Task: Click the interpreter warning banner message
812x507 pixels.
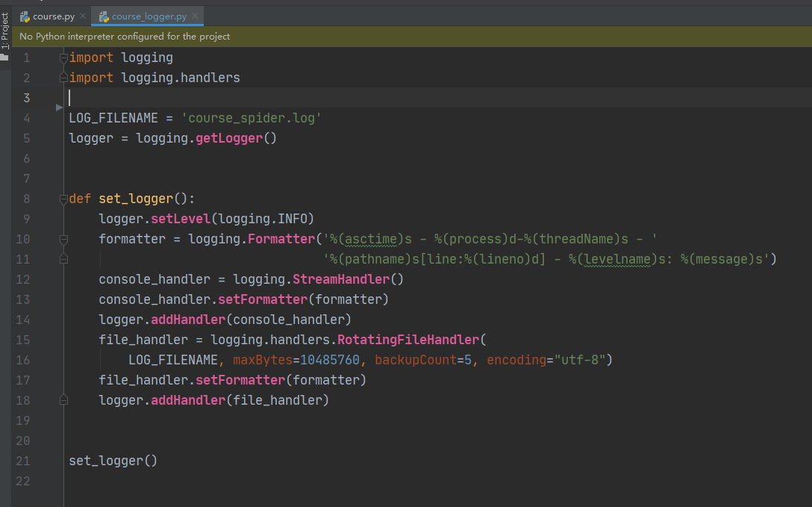Action: (x=125, y=37)
